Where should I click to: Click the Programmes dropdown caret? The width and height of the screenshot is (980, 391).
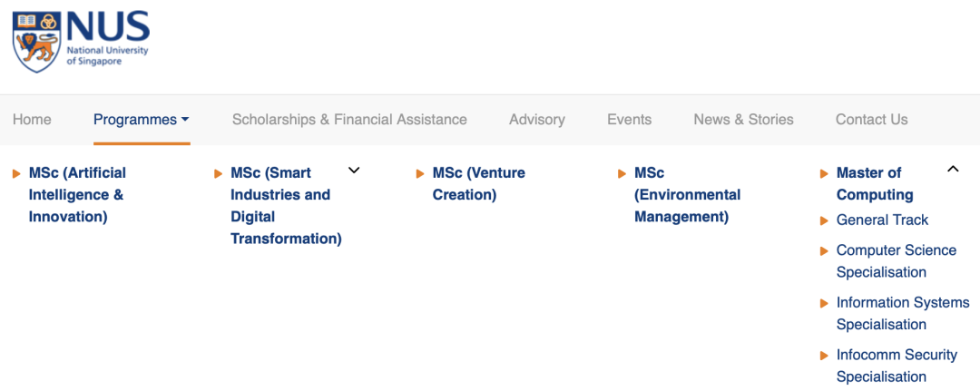point(185,120)
